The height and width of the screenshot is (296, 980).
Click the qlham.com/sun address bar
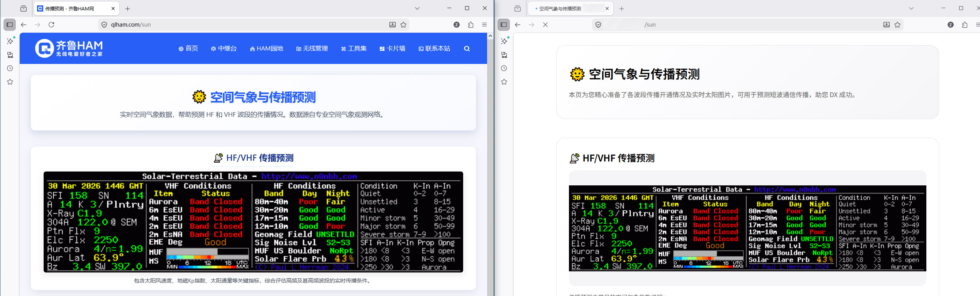pos(247,25)
